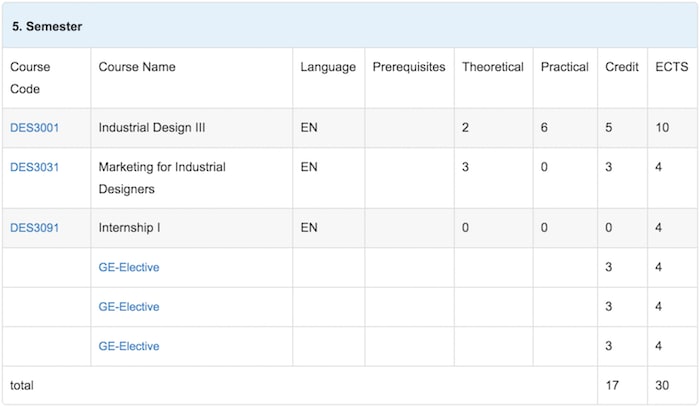Click the ECTS column header

coord(671,67)
